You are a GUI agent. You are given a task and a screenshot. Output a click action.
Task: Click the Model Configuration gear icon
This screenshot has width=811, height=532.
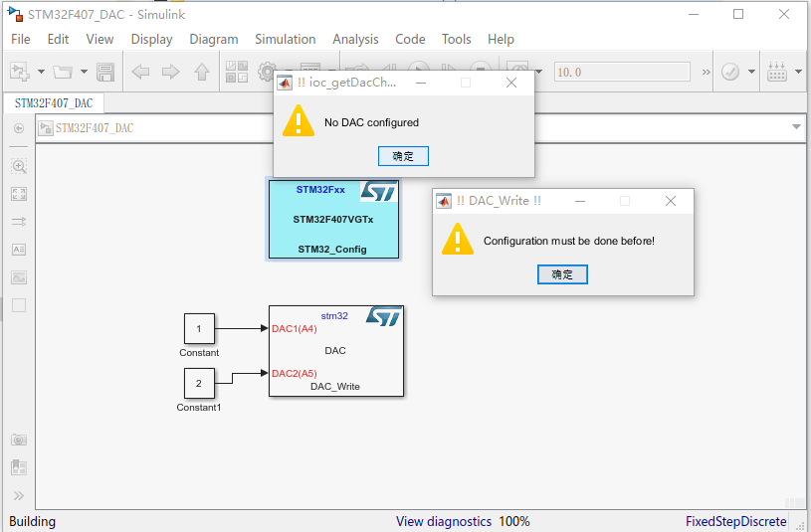pyautogui.click(x=266, y=72)
